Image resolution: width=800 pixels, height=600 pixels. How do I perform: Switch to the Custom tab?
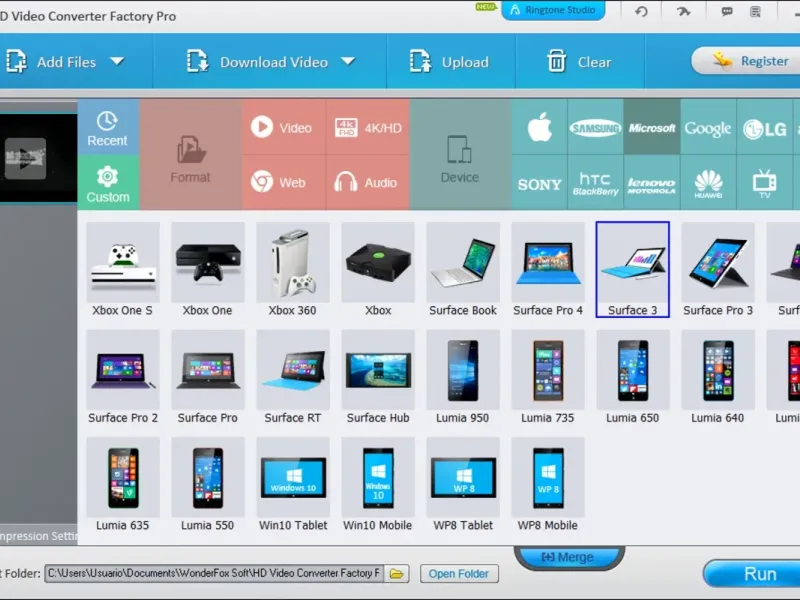108,183
